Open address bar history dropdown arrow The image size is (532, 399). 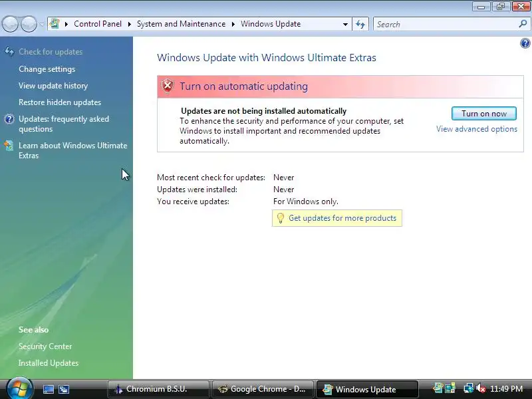(345, 24)
